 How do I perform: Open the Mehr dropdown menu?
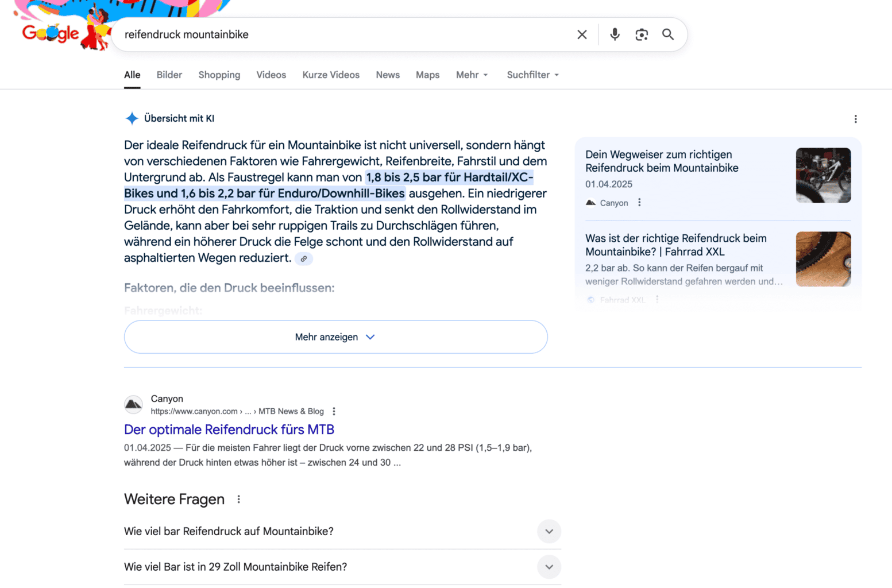(x=472, y=75)
